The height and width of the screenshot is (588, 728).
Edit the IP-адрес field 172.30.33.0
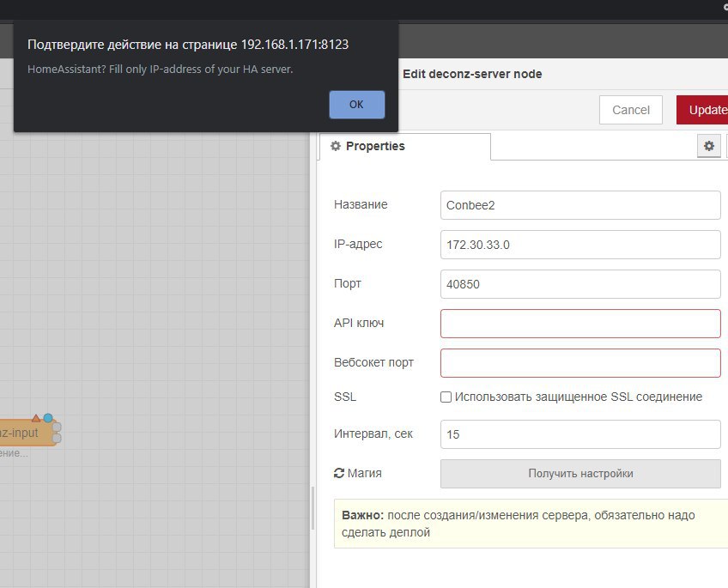point(580,245)
